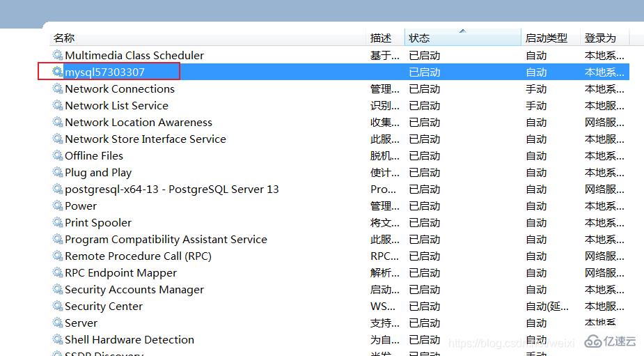Click the gear icon beside Plug and Play

(58, 172)
